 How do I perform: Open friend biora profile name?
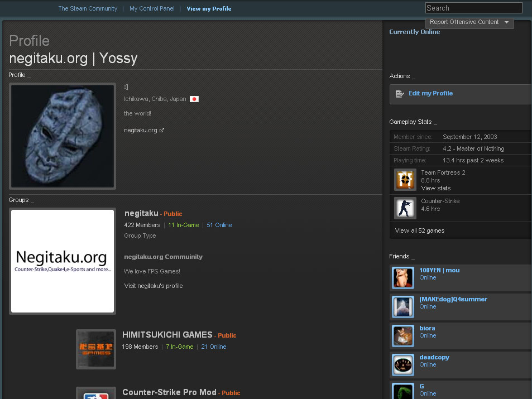click(x=427, y=328)
